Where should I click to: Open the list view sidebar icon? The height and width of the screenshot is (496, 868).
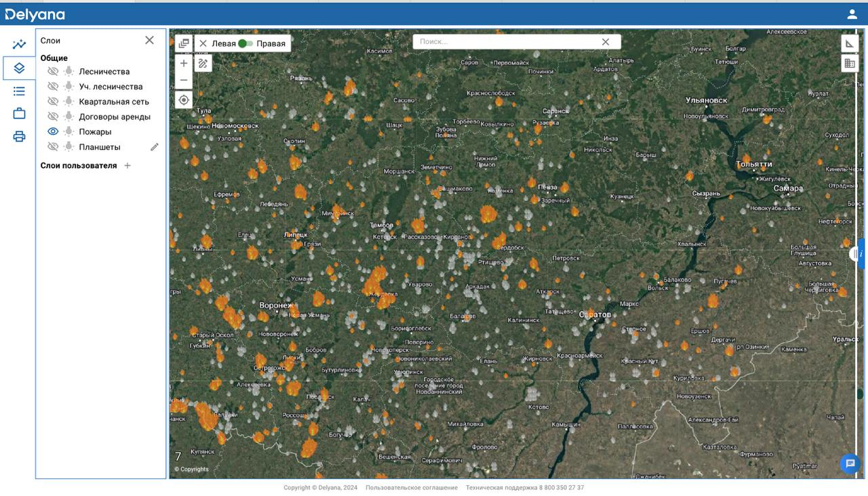(19, 91)
